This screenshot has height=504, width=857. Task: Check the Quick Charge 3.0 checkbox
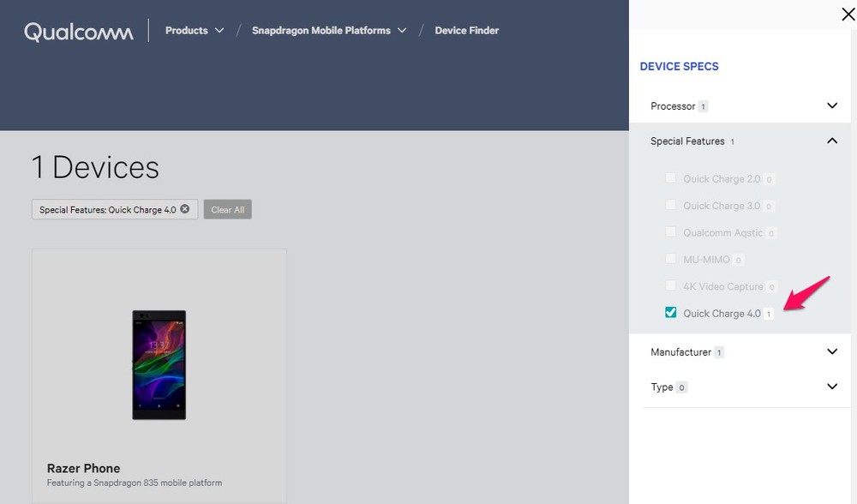671,205
